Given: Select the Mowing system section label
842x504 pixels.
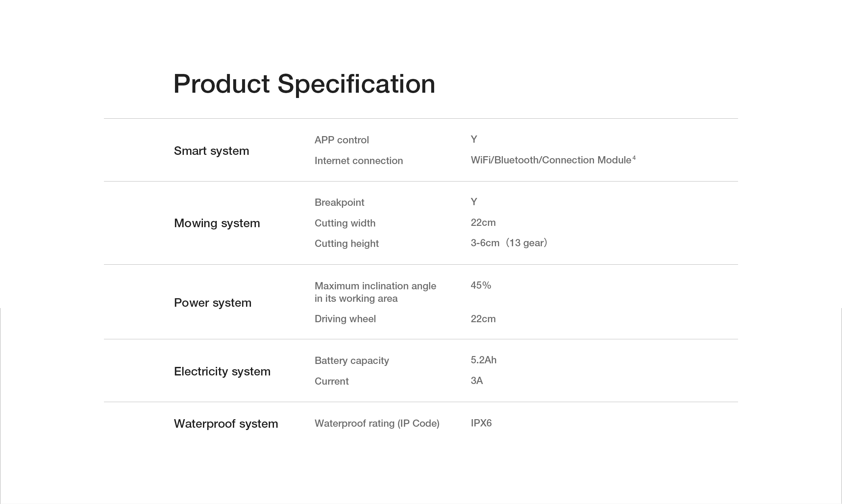Looking at the screenshot, I should pyautogui.click(x=217, y=223).
